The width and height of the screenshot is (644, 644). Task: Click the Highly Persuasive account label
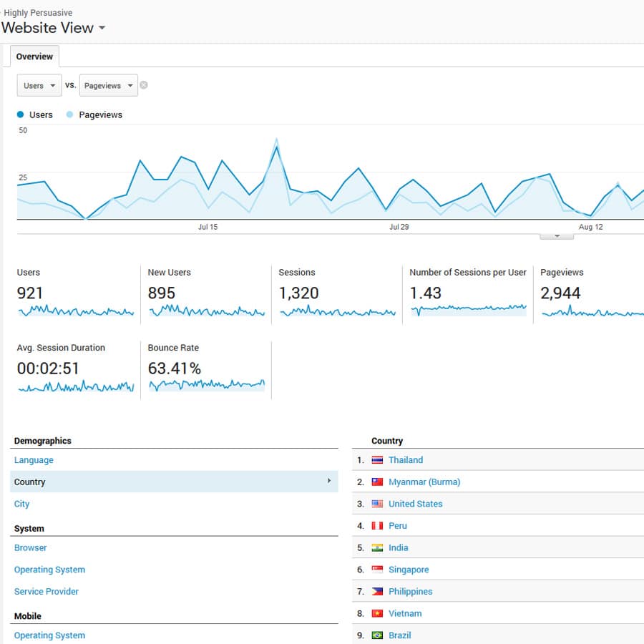pyautogui.click(x=38, y=13)
